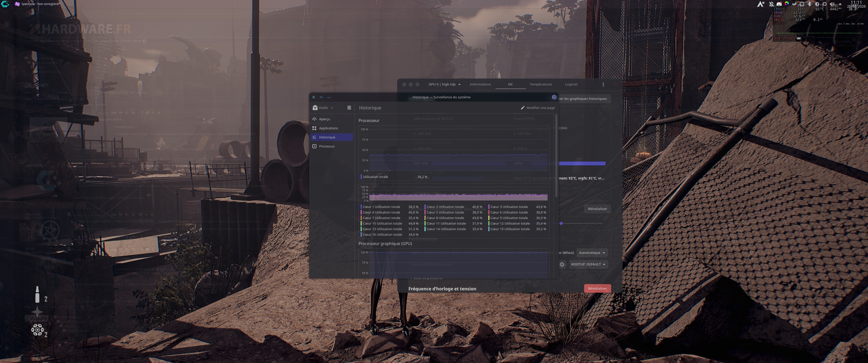Open the three-dot menu in GPU window
The image size is (868, 363).
[x=603, y=84]
